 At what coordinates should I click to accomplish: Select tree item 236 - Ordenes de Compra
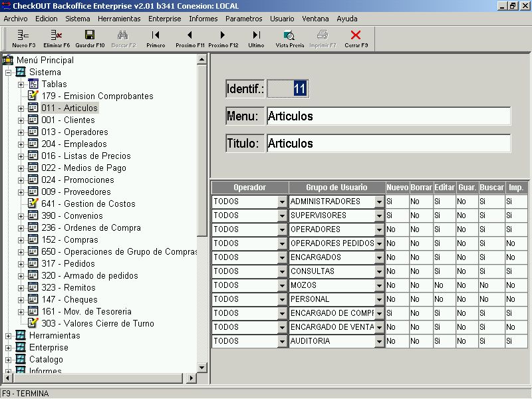click(x=91, y=227)
